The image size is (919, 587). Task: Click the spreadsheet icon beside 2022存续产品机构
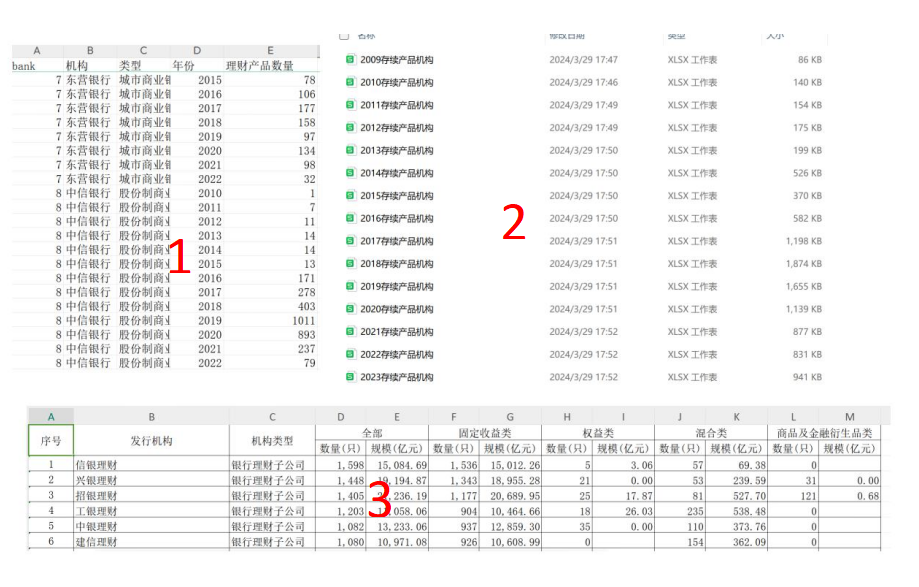(350, 354)
